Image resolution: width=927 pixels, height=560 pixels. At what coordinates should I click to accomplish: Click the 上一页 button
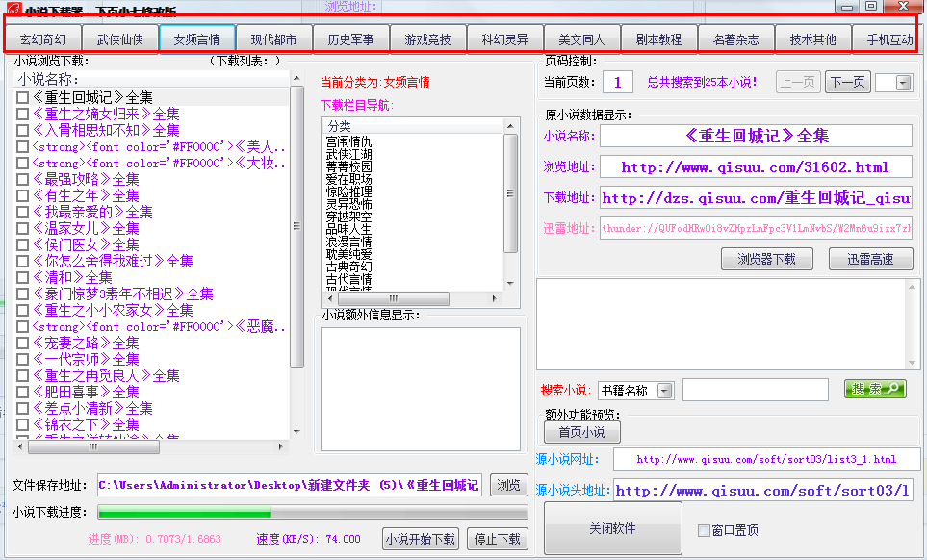tap(798, 82)
